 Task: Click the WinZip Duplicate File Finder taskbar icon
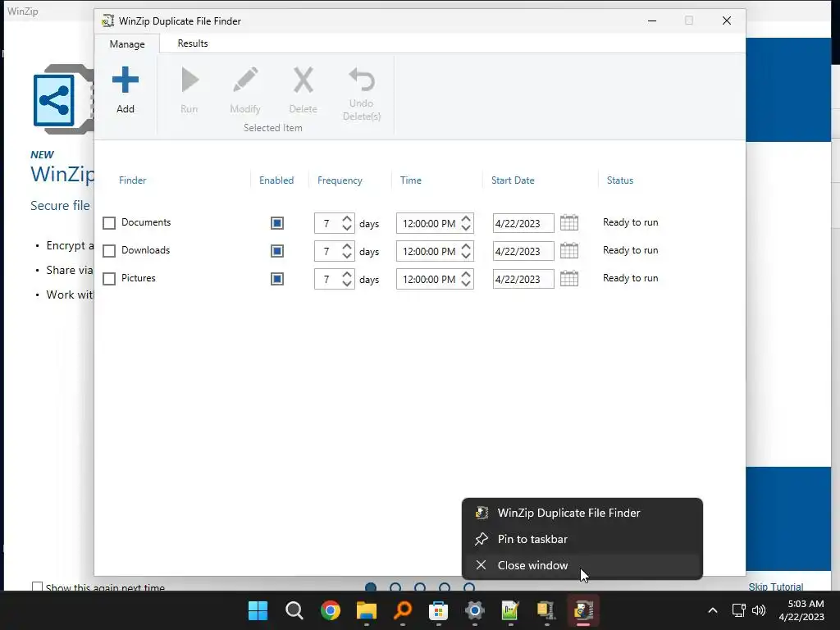pyautogui.click(x=583, y=610)
